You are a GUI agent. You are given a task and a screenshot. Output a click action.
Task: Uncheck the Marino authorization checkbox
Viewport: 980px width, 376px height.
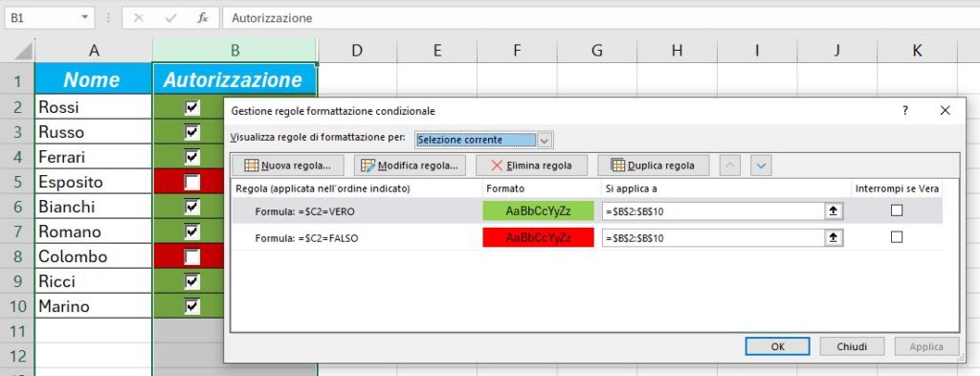tap(191, 306)
